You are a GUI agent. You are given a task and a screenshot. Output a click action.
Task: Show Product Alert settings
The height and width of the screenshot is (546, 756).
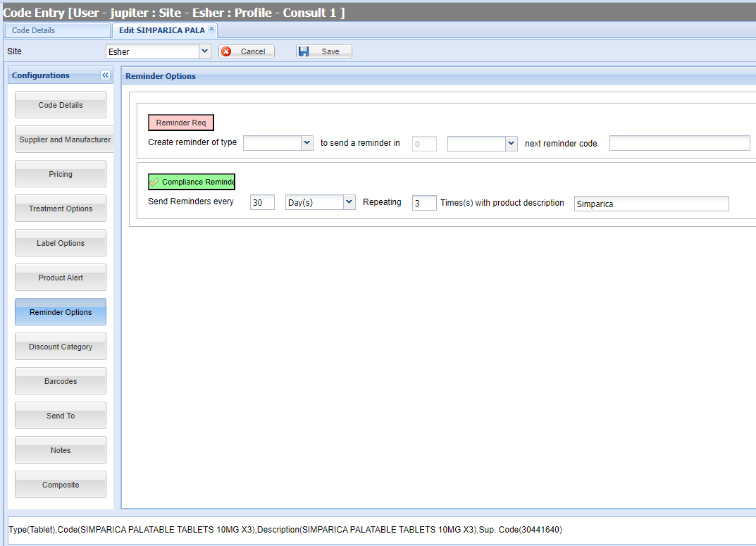[x=61, y=278]
